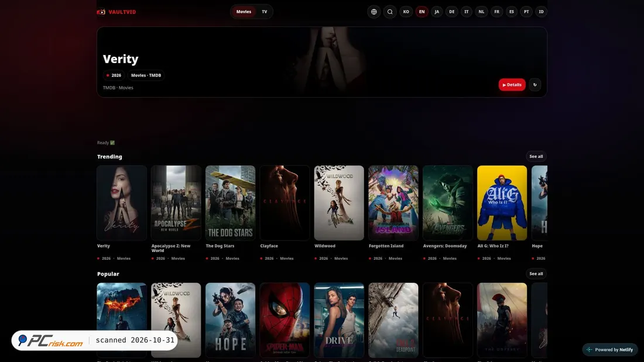644x362 pixels.
Task: Open the Drive poster in Popular
Action: point(339,320)
